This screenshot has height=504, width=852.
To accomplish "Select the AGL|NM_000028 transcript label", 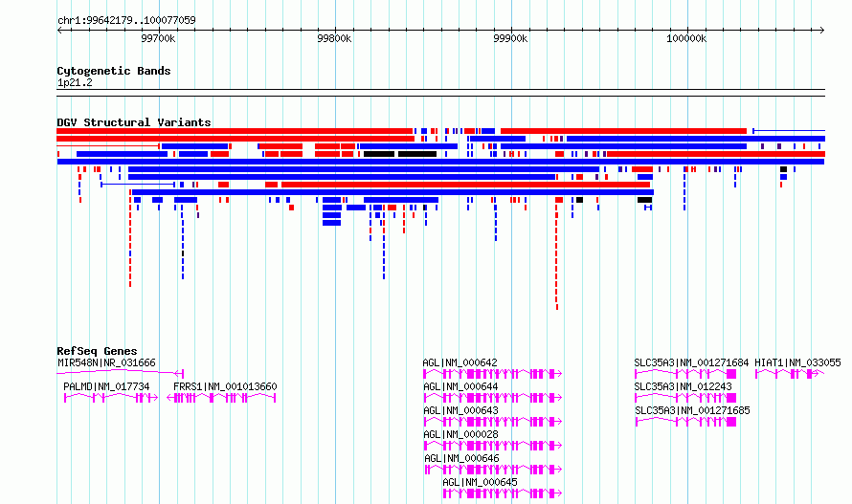I will (x=460, y=434).
